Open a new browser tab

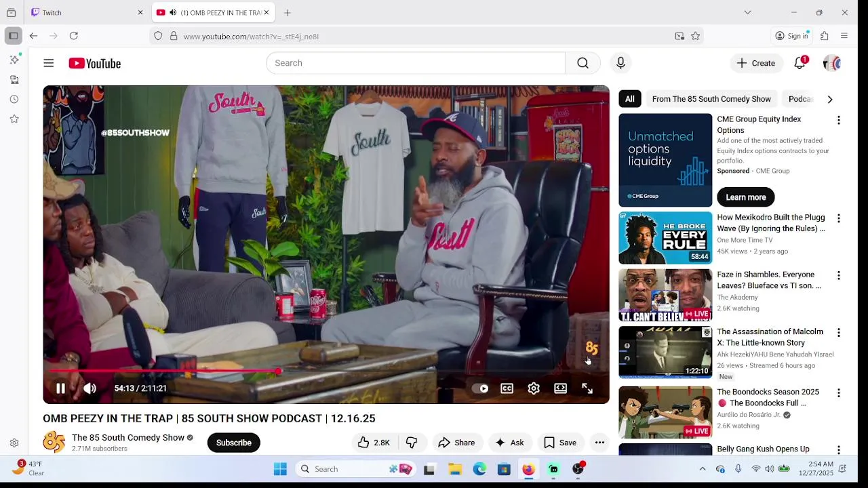click(x=288, y=12)
